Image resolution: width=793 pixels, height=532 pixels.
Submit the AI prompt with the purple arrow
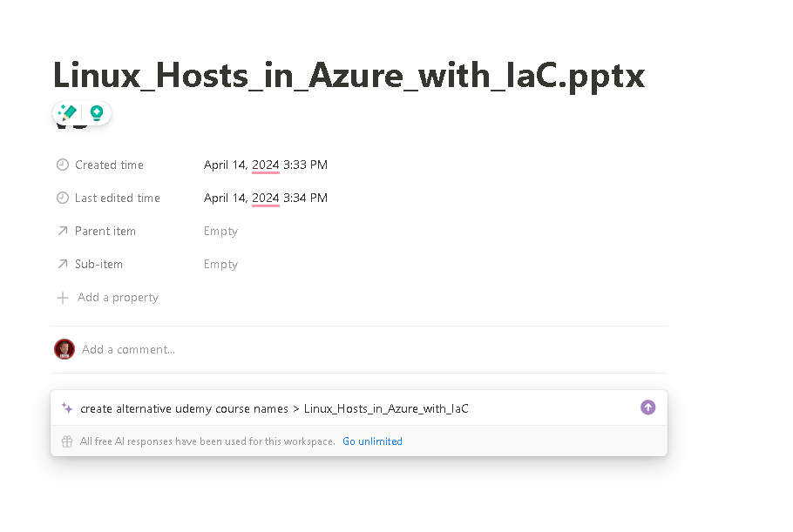pyautogui.click(x=647, y=407)
